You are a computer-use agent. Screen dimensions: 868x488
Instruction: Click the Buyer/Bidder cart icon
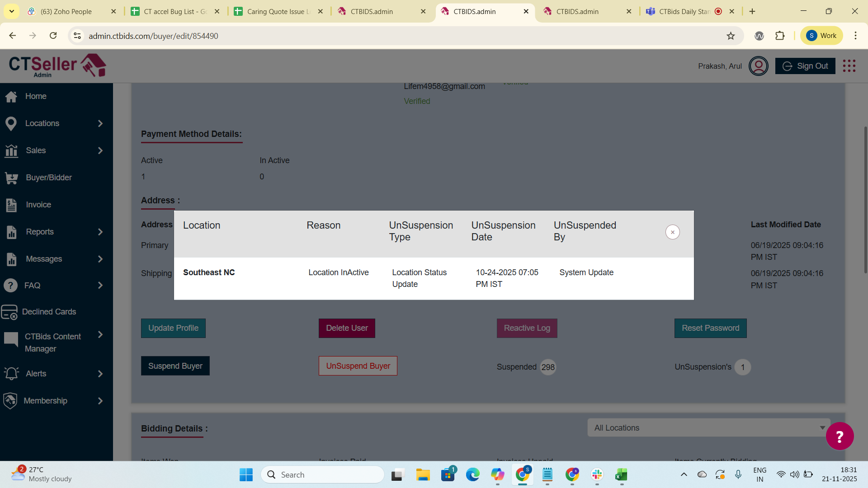tap(11, 178)
